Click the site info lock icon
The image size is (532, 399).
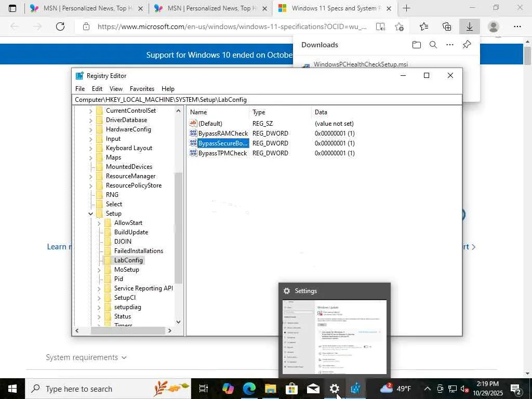[86, 26]
